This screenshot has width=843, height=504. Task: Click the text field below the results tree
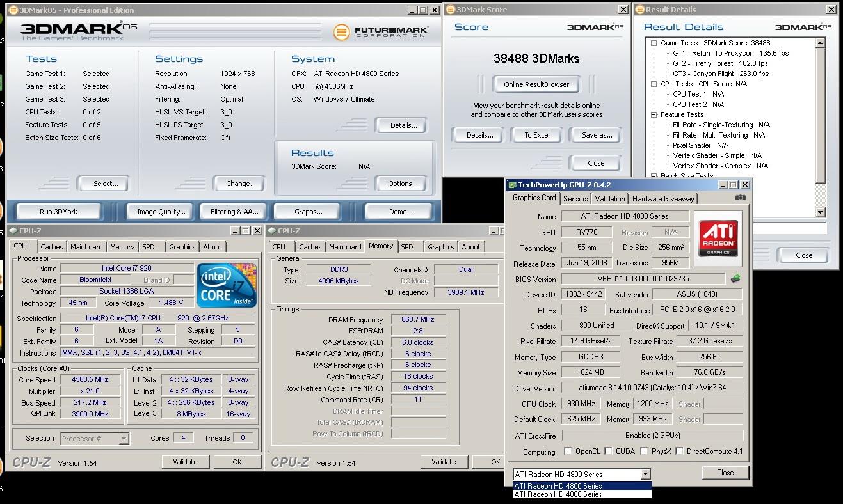coord(789,228)
